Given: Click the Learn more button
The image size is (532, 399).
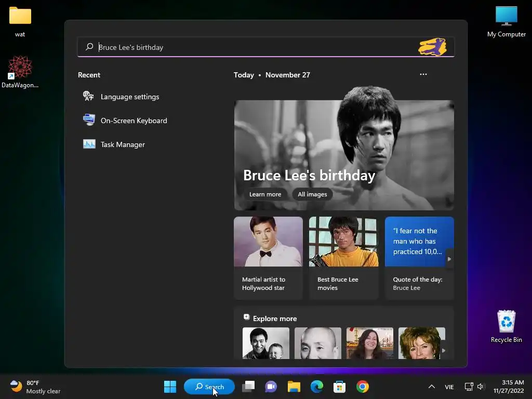Looking at the screenshot, I should [265, 194].
